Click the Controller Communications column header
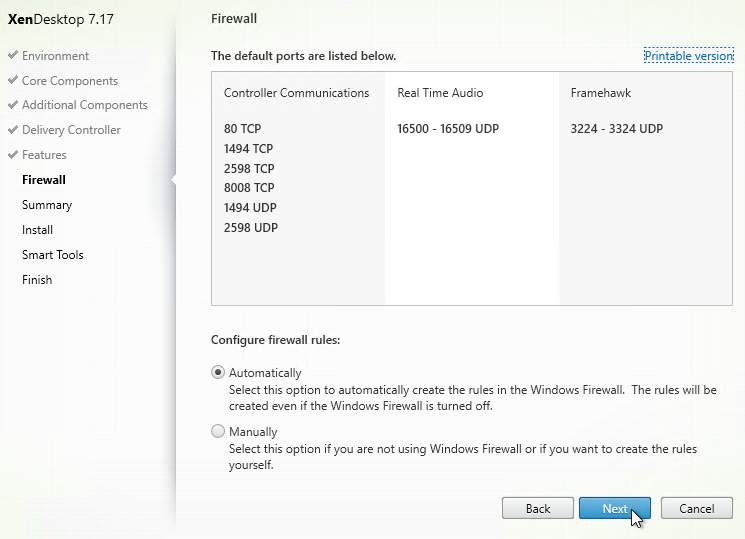This screenshot has height=539, width=745. [x=296, y=93]
